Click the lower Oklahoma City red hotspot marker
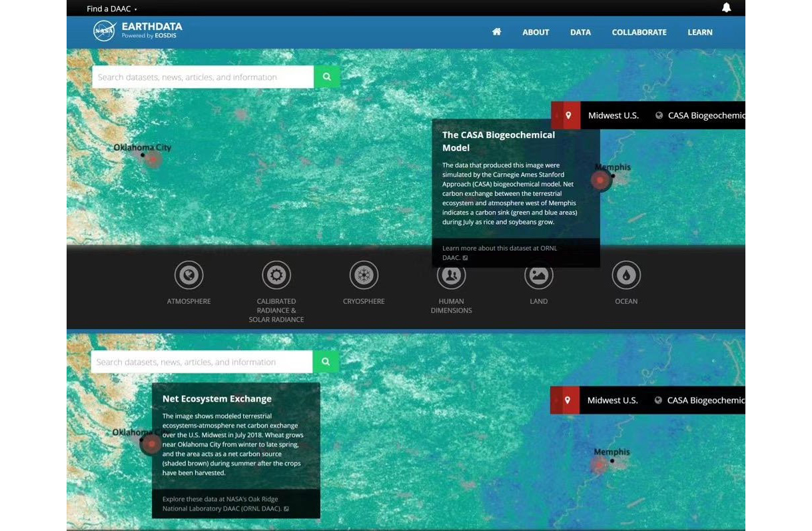 click(x=151, y=444)
